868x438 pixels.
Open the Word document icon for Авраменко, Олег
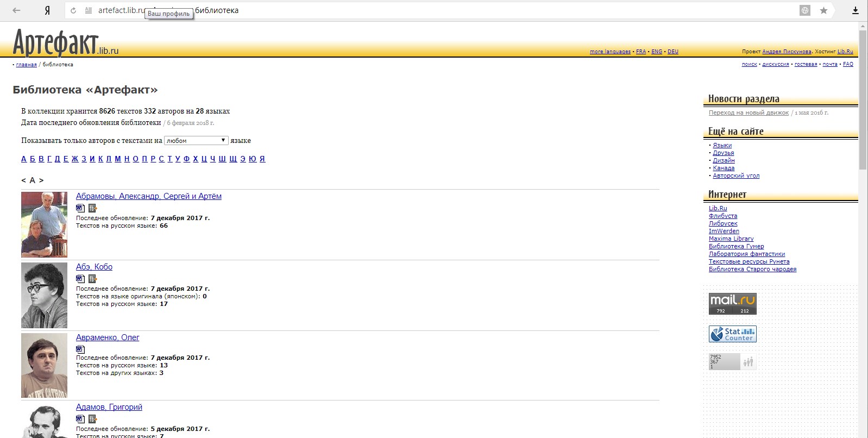click(x=80, y=349)
